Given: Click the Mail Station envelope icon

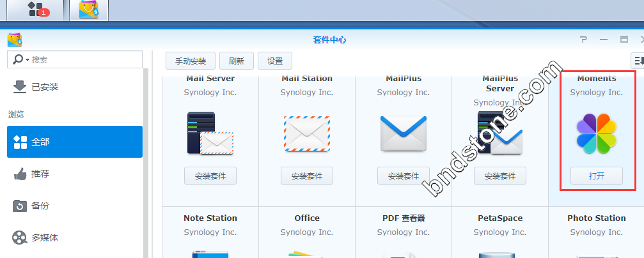Looking at the screenshot, I should pos(307,133).
